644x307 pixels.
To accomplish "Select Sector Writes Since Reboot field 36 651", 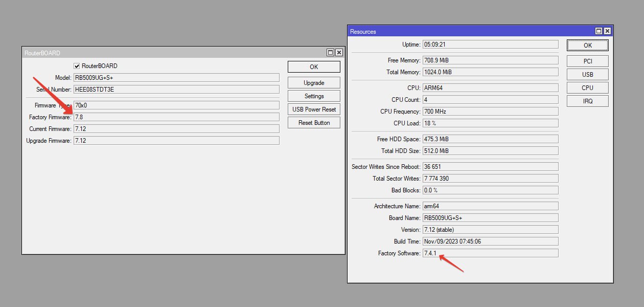I will click(490, 167).
